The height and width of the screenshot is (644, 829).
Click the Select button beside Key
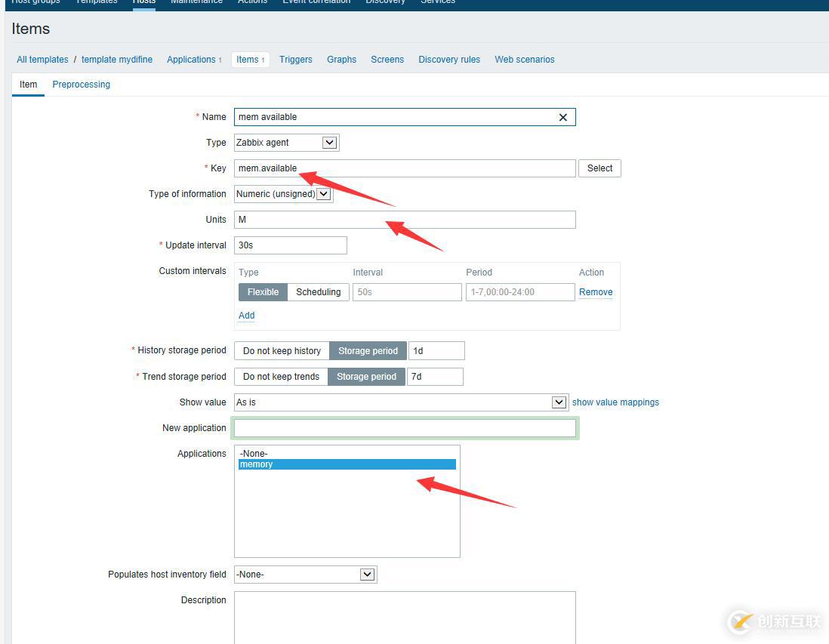click(599, 168)
